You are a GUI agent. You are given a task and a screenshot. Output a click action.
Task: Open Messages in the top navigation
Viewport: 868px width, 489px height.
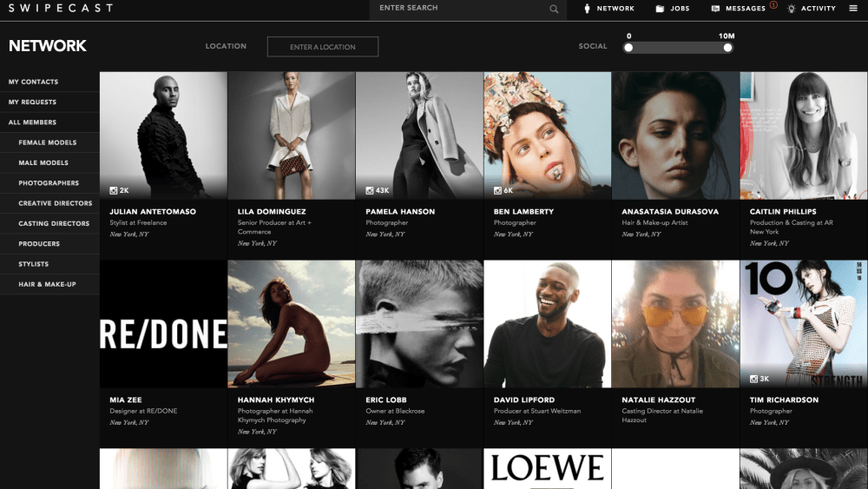746,9
